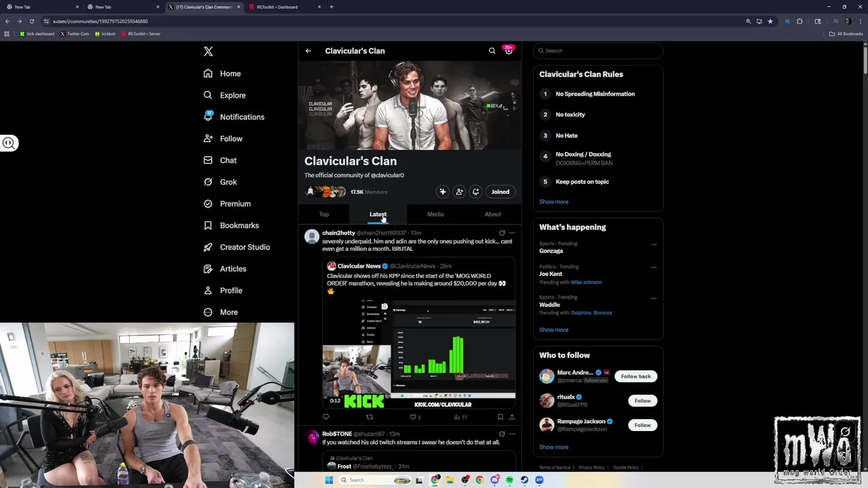Viewport: 868px width, 488px height.
Task: Open Profile in sidebar
Action: point(222,290)
